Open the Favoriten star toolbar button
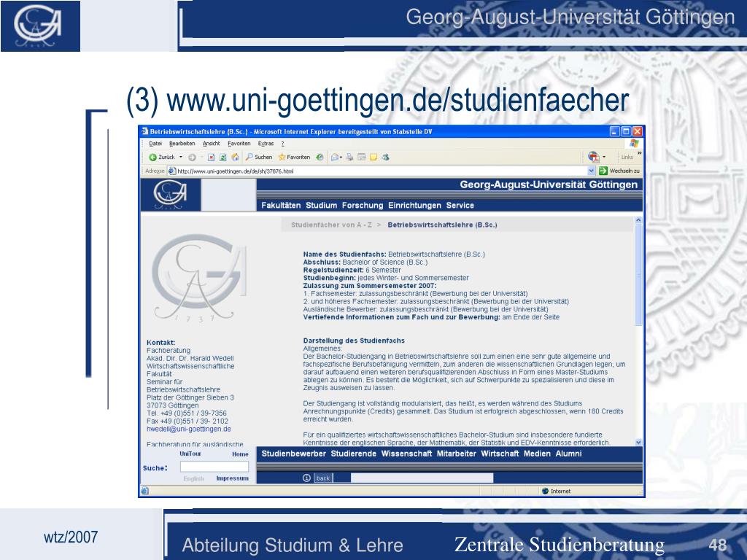This screenshot has width=747, height=560. pyautogui.click(x=294, y=157)
